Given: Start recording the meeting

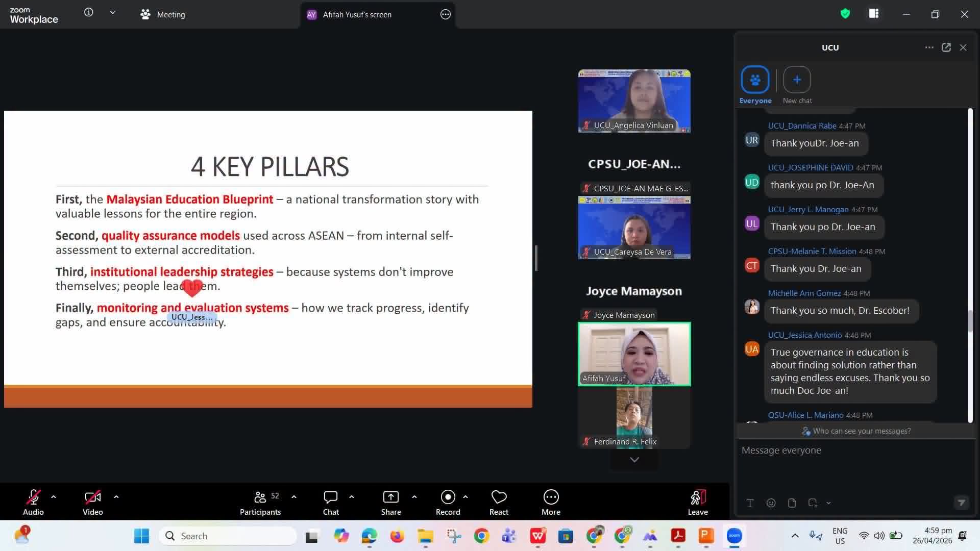Looking at the screenshot, I should pos(448,503).
